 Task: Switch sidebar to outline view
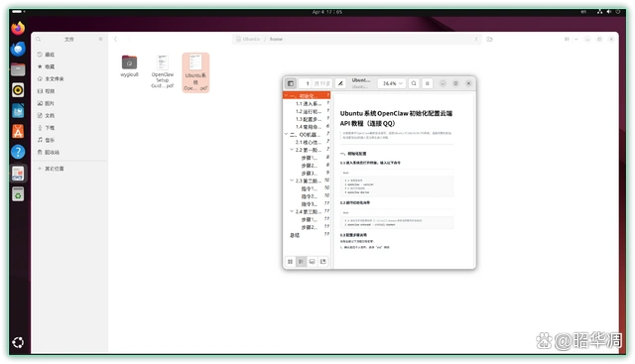pyautogui.click(x=301, y=262)
